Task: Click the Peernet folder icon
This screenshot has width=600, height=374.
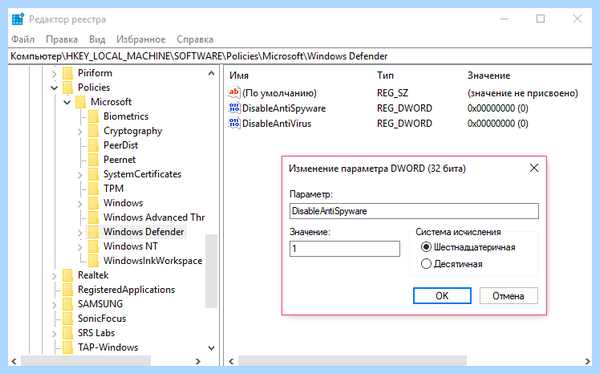Action: pos(93,160)
